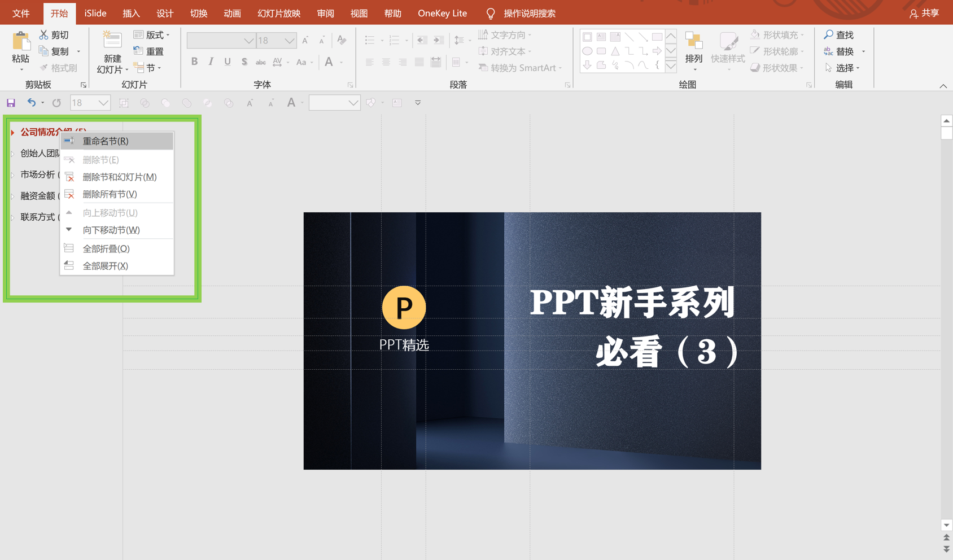Open the Section 节 dropdown

click(147, 68)
